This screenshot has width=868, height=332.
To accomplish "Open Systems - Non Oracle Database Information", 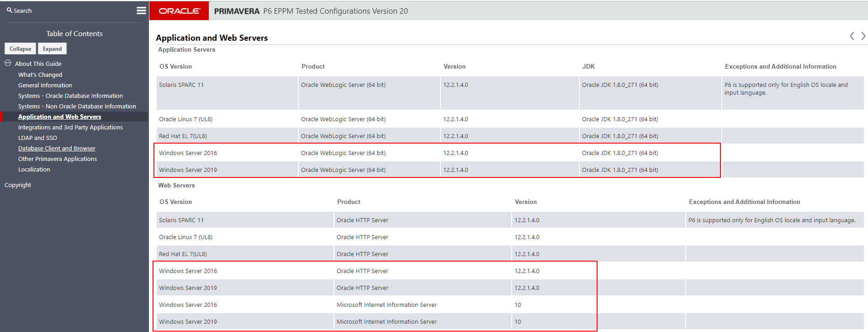I will click(x=77, y=106).
